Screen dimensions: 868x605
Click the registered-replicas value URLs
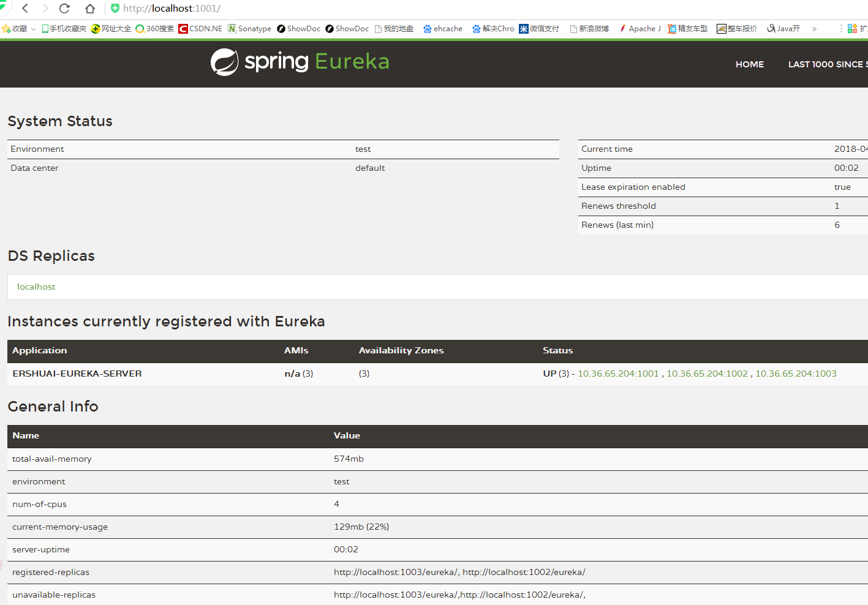point(459,572)
